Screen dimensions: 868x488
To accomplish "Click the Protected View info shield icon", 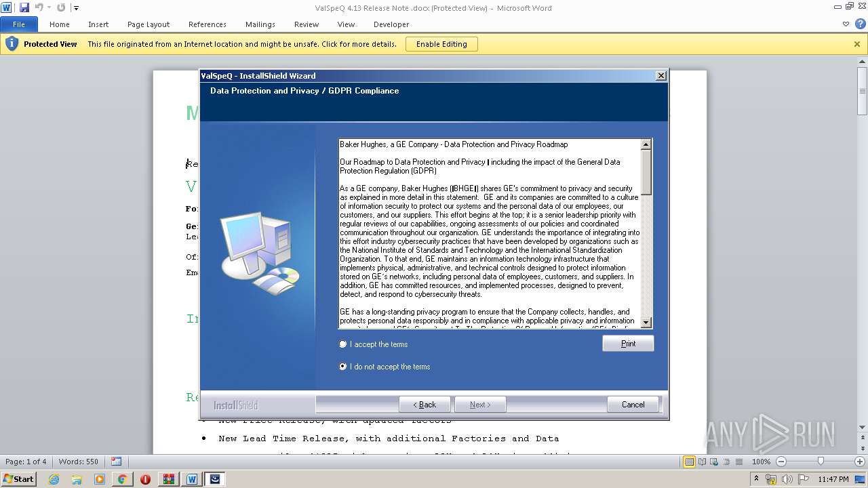I will (x=12, y=44).
